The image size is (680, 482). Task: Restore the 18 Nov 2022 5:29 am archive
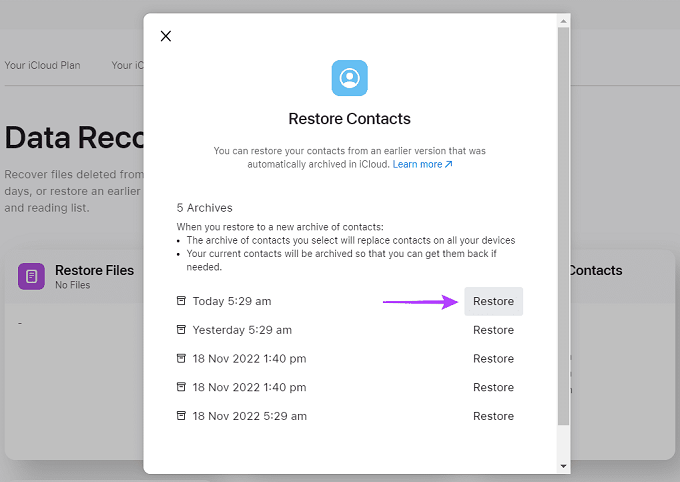tap(494, 416)
